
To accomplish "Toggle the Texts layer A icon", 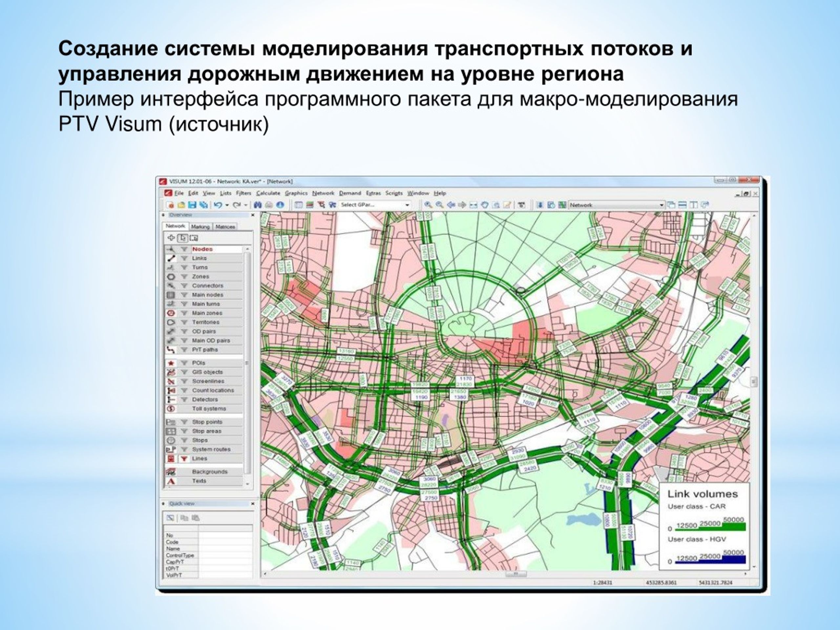I will (171, 481).
